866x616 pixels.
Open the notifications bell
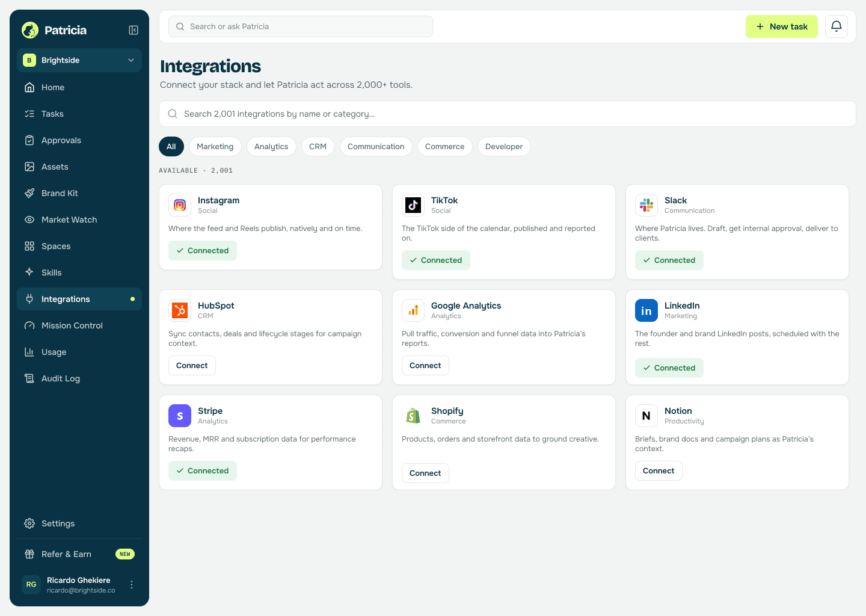coord(837,26)
